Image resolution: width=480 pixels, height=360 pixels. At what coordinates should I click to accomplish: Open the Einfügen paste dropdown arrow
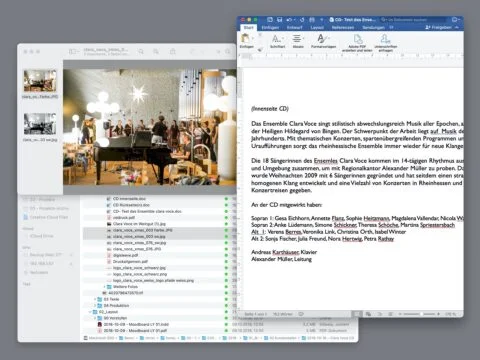pyautogui.click(x=253, y=38)
